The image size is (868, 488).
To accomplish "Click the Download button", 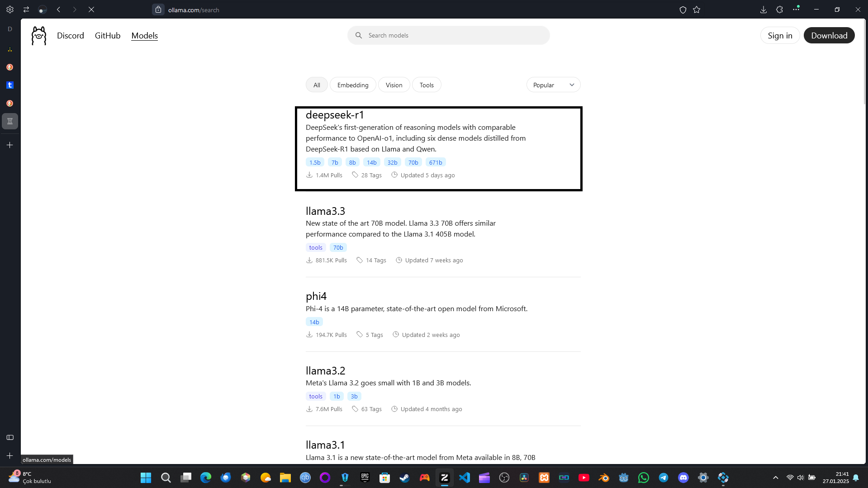I will 829,35.
